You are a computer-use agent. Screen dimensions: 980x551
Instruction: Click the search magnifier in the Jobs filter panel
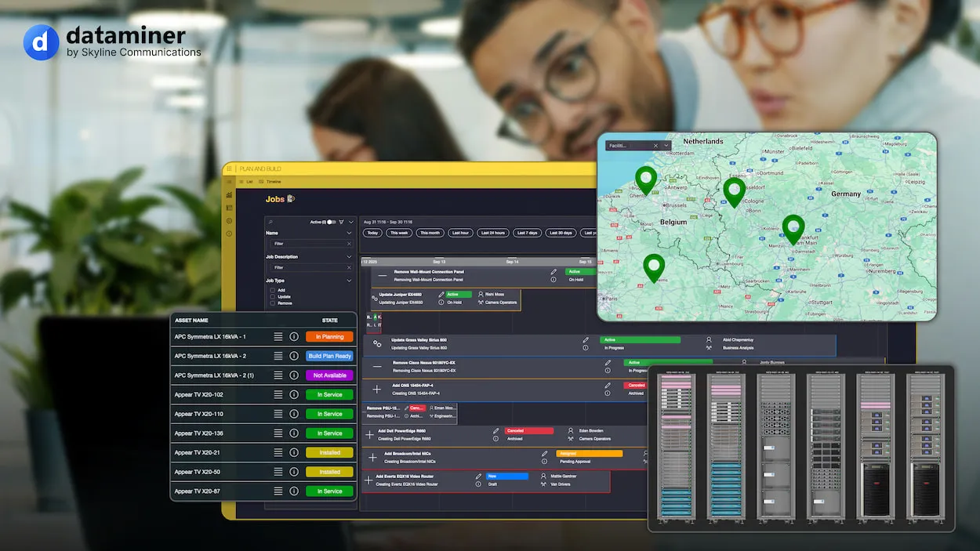(x=270, y=222)
